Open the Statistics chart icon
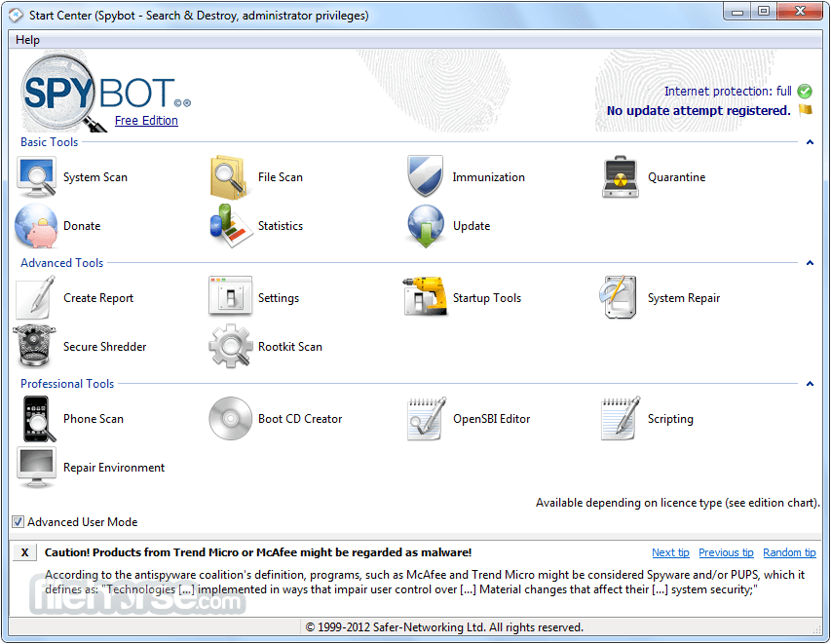831x644 pixels. tap(232, 226)
